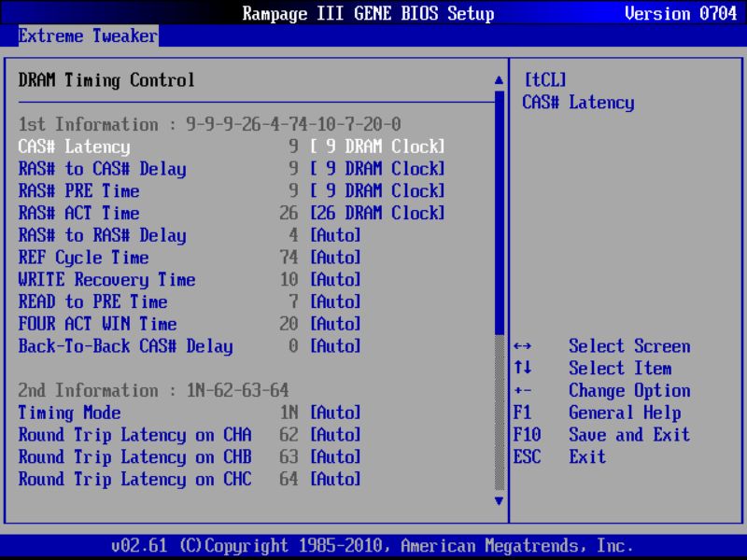Click Save and Exit legend text
Viewport: 747px width, 560px height.
coord(629,435)
